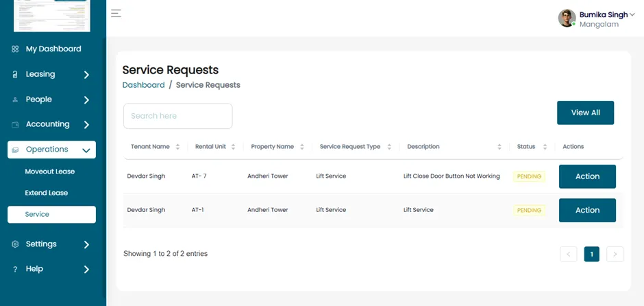Open Moveout Lease submenu item
The image size is (644, 306).
50,172
